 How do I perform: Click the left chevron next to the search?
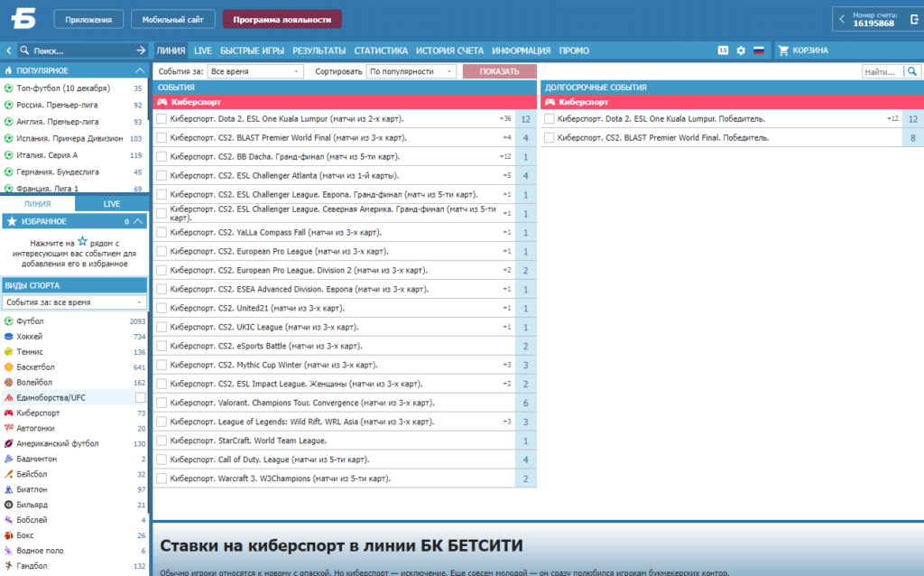[9, 51]
